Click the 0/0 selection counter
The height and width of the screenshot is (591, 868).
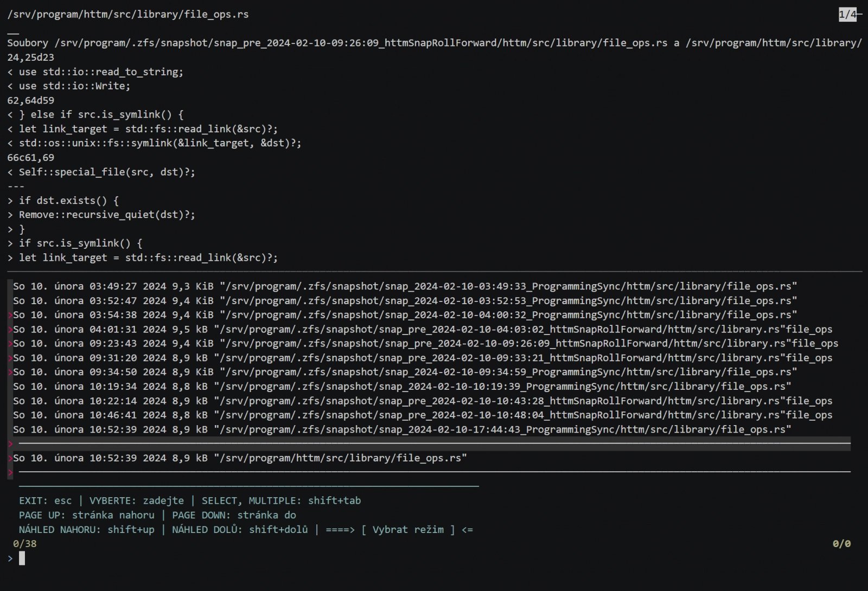click(x=841, y=544)
